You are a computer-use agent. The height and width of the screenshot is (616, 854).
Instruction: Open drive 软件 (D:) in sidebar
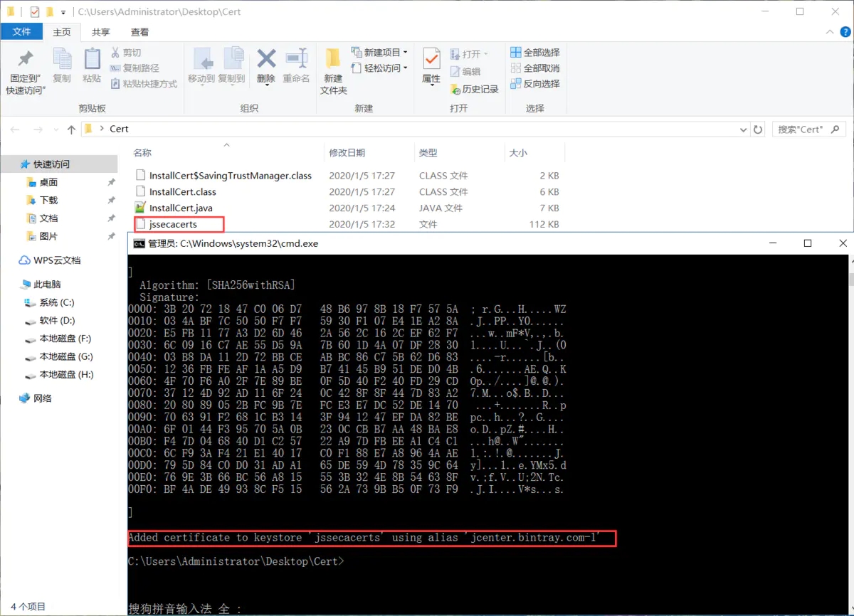click(x=57, y=320)
